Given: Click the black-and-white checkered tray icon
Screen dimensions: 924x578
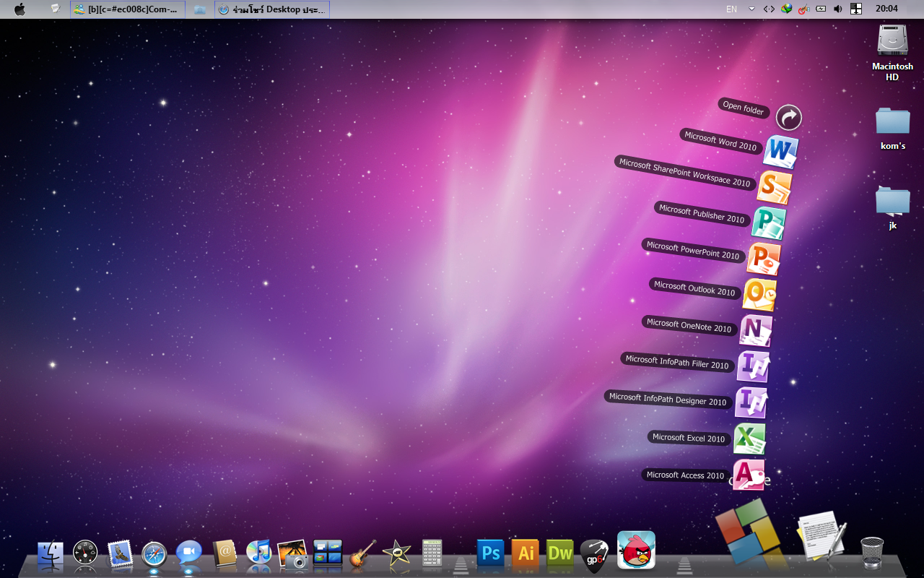Looking at the screenshot, I should coord(856,9).
